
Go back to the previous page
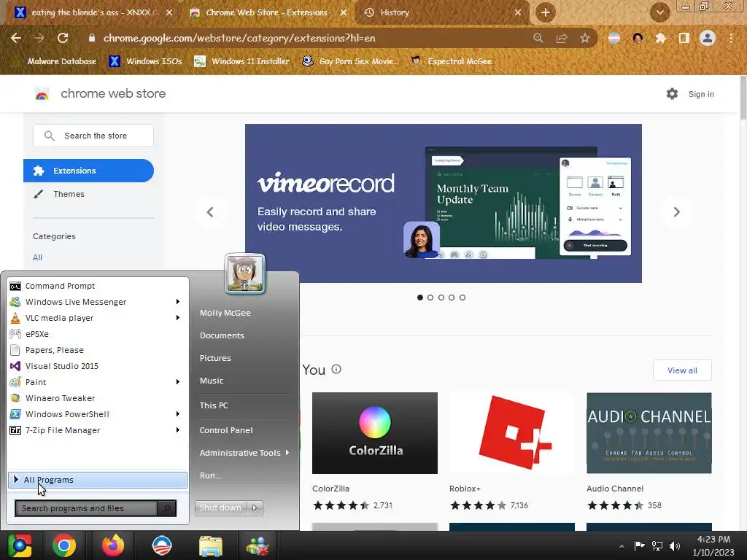click(x=16, y=38)
